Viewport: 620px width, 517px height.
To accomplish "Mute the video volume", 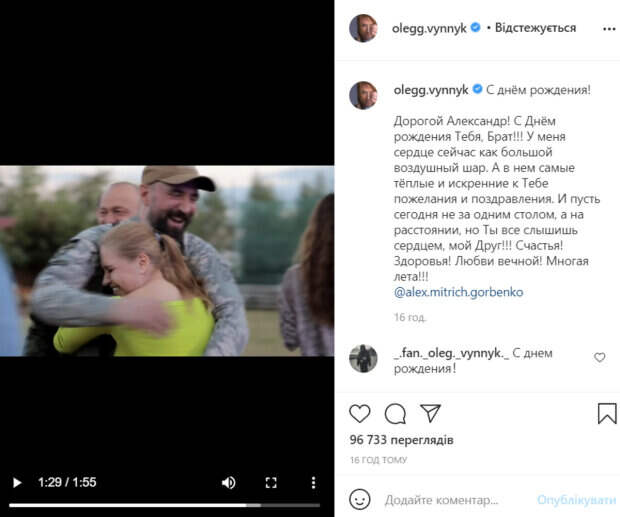I will tap(229, 482).
